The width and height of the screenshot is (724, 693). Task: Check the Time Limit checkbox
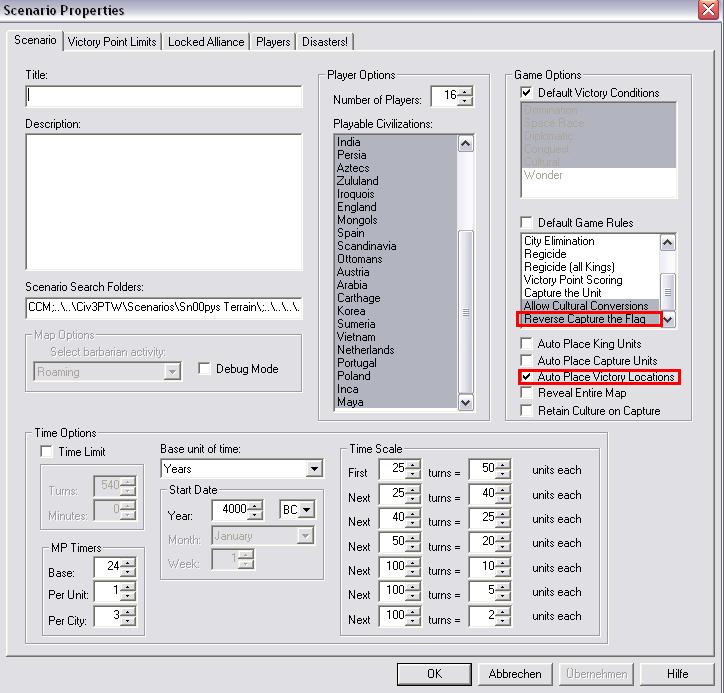[46, 452]
